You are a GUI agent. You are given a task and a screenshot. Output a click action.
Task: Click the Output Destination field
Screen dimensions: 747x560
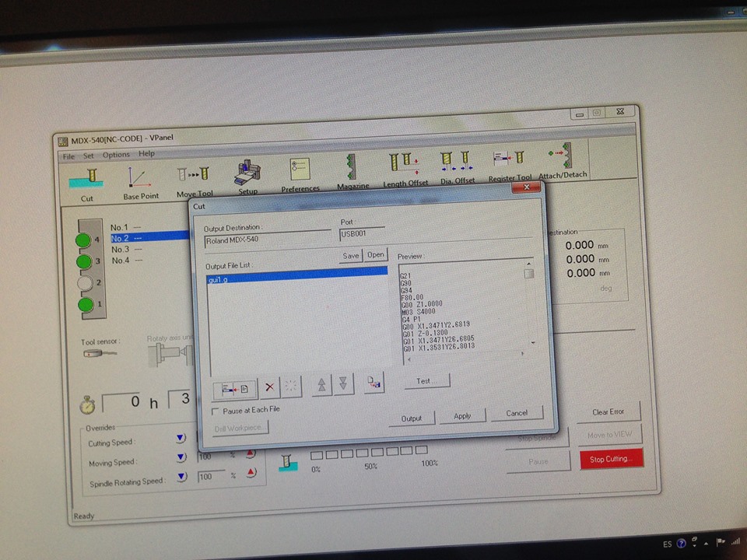click(267, 239)
